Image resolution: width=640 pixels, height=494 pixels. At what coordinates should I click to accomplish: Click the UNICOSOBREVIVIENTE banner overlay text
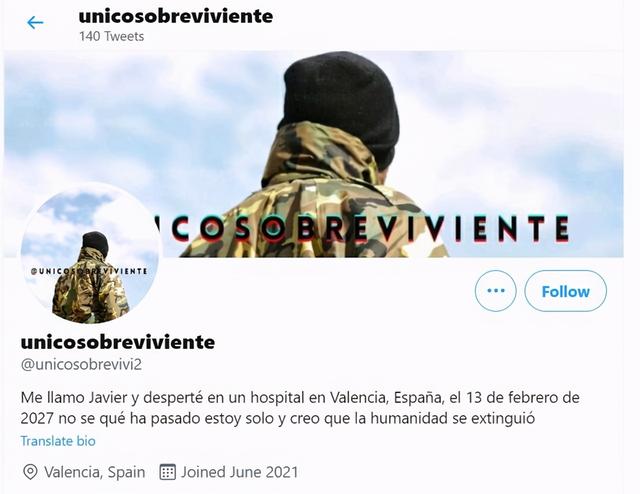click(x=363, y=229)
